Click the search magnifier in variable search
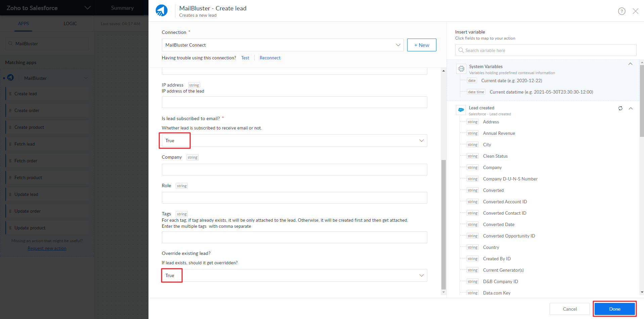The image size is (644, 319). (461, 50)
